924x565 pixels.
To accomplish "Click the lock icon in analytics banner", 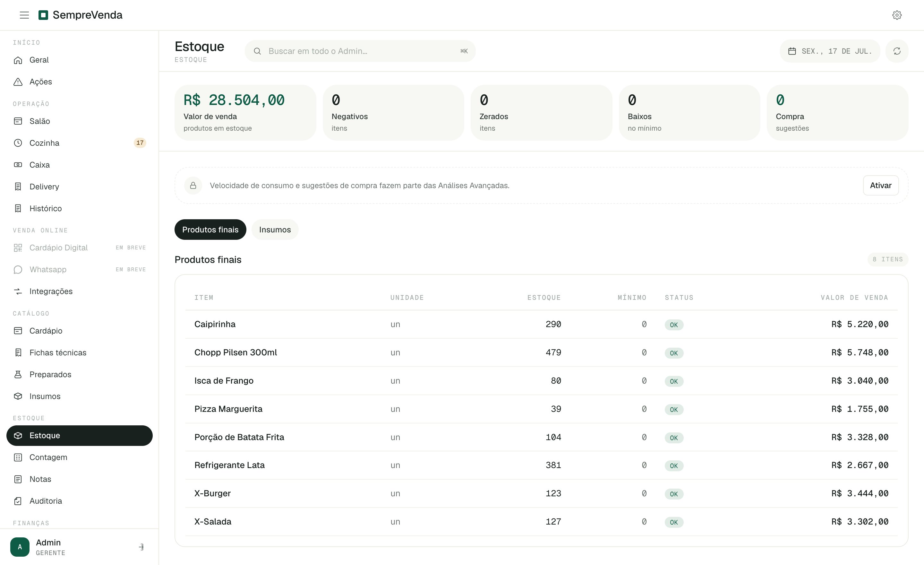I will click(x=193, y=185).
